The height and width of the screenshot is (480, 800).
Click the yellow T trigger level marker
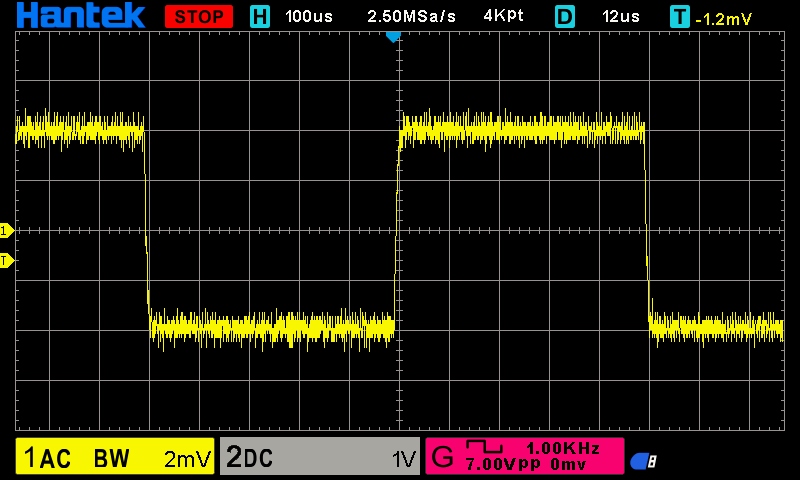click(x=7, y=261)
